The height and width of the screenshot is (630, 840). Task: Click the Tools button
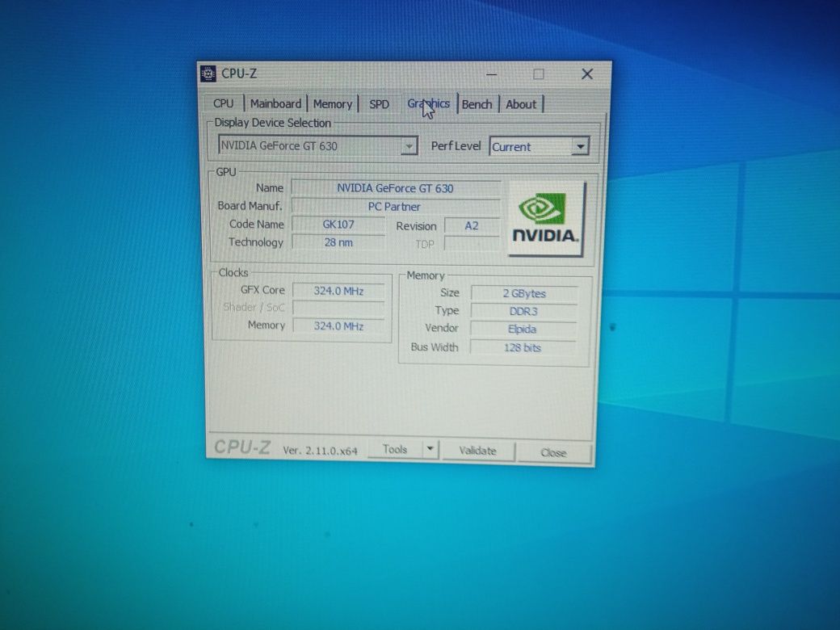(x=395, y=449)
